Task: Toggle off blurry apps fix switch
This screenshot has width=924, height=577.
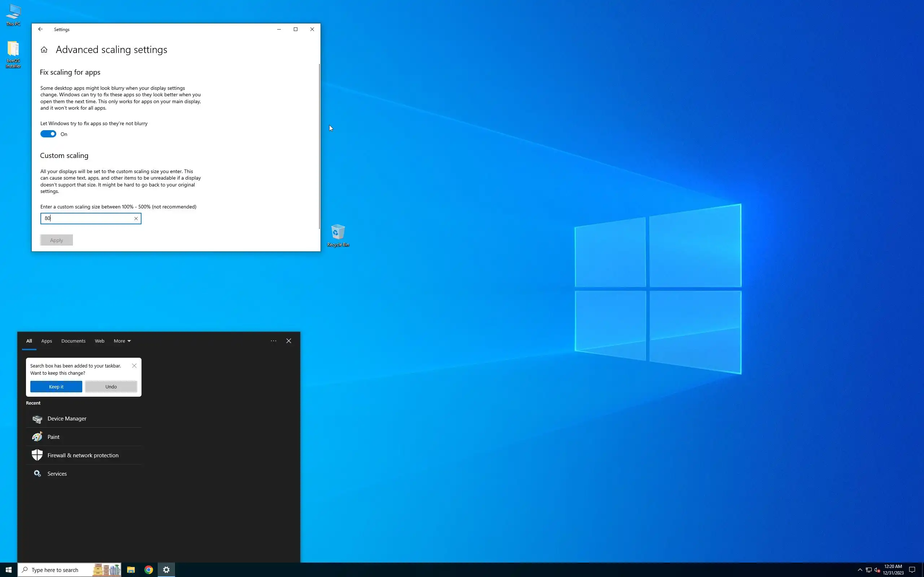Action: [x=48, y=134]
